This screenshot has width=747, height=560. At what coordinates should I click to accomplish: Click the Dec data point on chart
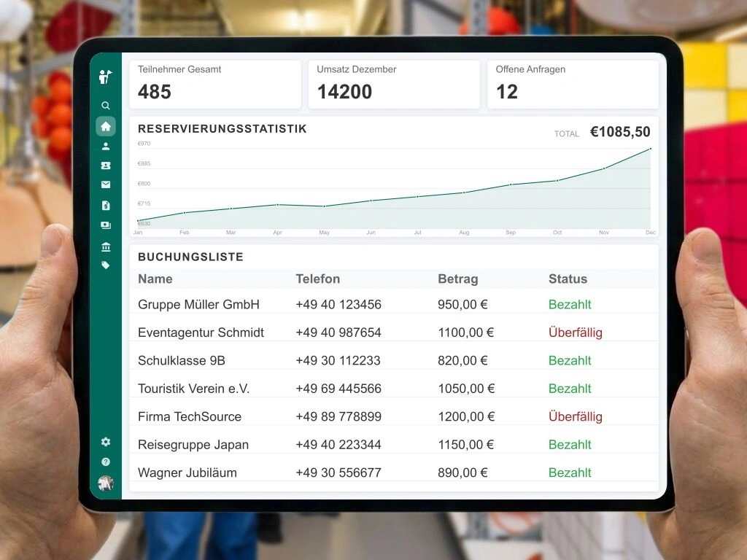coord(650,149)
